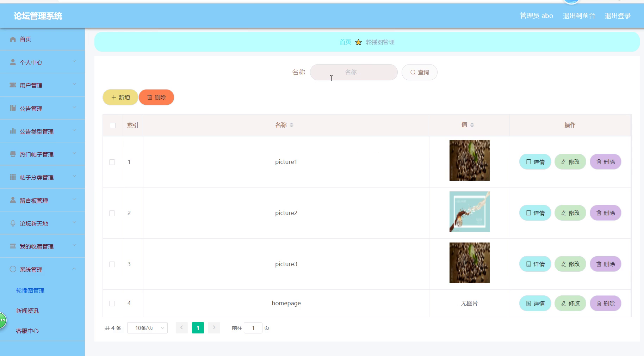This screenshot has height=356, width=644.
Task: Click the picture2 carousel thumbnail image
Action: pos(470,211)
